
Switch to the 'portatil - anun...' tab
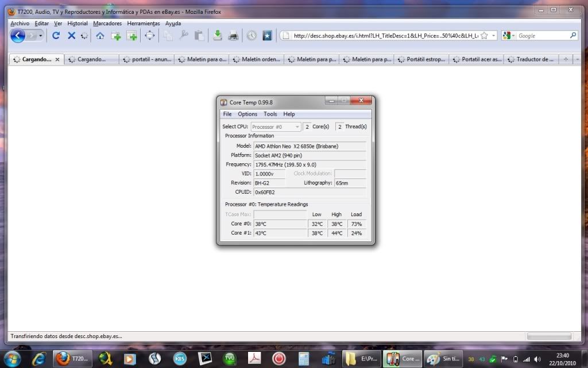[x=147, y=59]
